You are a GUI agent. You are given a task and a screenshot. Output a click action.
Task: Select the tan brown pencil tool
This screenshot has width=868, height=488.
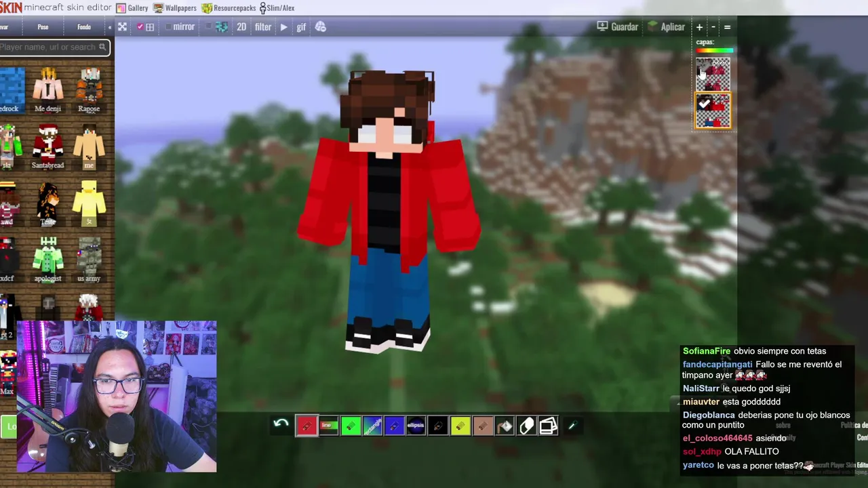tap(482, 426)
